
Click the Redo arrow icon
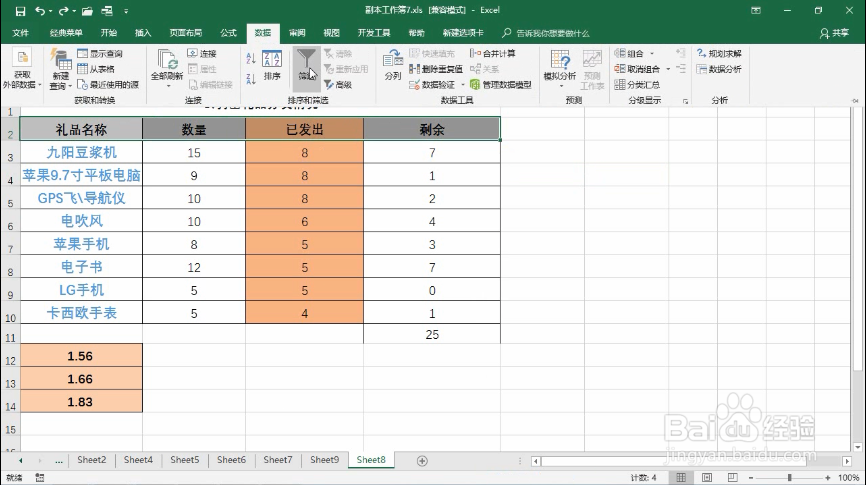(63, 10)
